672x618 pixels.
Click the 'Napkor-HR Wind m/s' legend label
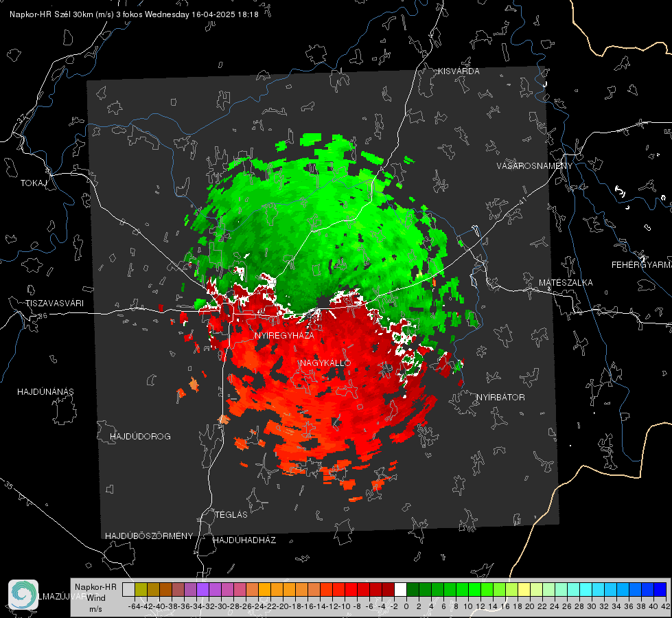point(95,598)
